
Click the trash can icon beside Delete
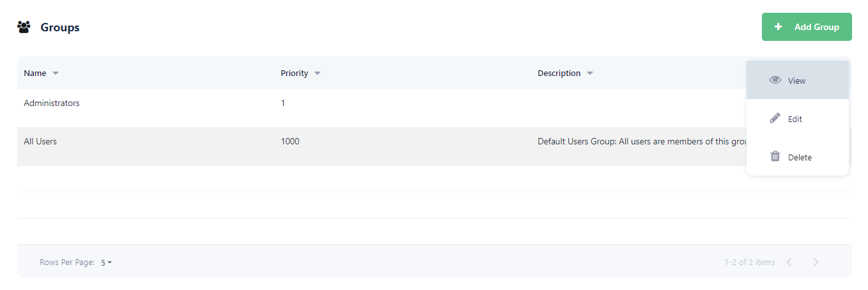[x=775, y=156]
